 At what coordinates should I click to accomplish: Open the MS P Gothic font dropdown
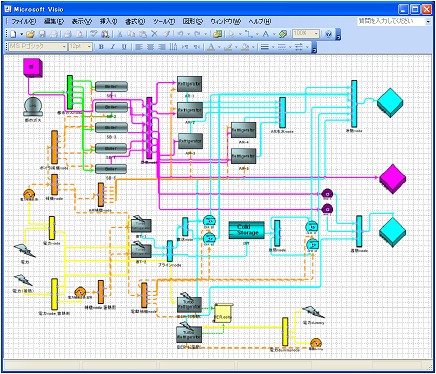pos(64,47)
